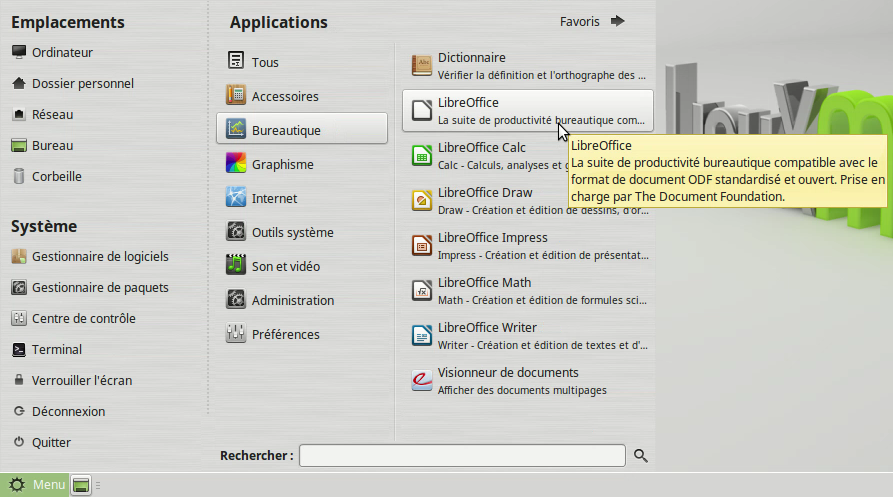Click the Dossier personnel home icon
This screenshot has height=497, width=893.
(x=19, y=84)
